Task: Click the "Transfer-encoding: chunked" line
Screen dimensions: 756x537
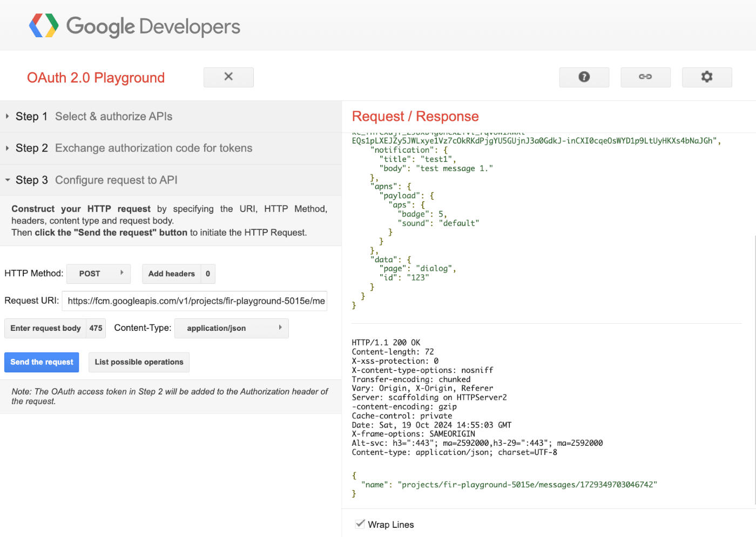Action: click(x=411, y=379)
